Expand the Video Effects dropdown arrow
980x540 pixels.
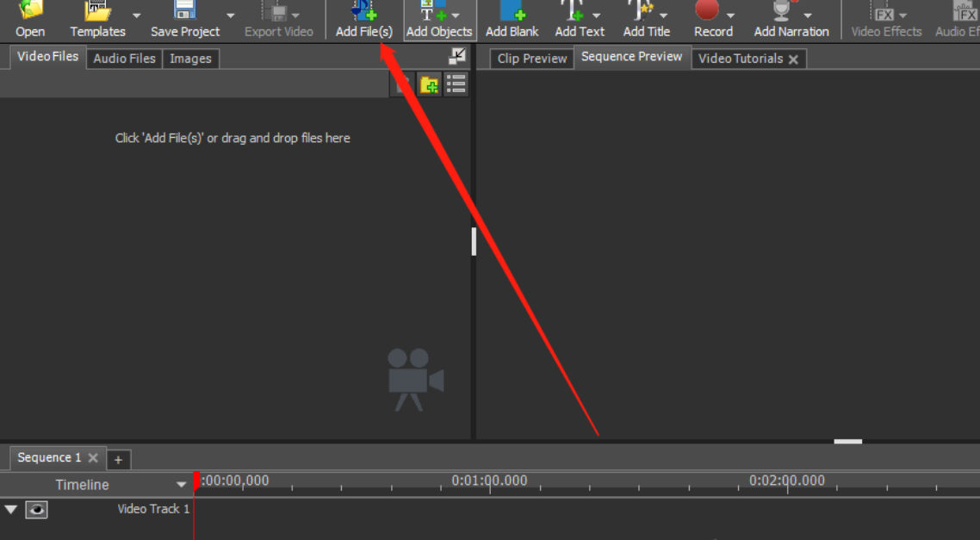(903, 16)
